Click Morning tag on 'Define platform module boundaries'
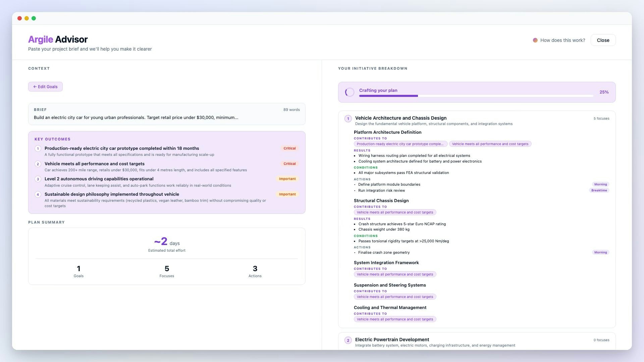 (600, 184)
